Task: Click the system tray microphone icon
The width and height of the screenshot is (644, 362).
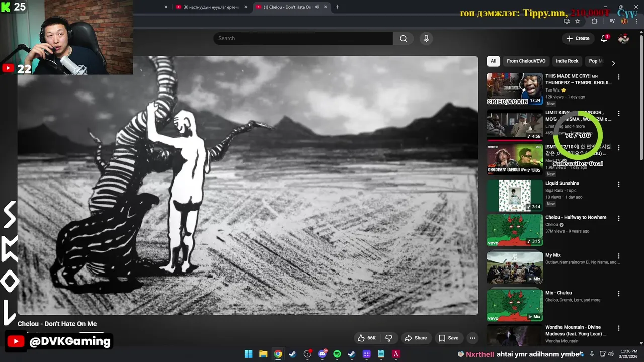Action: point(592,354)
